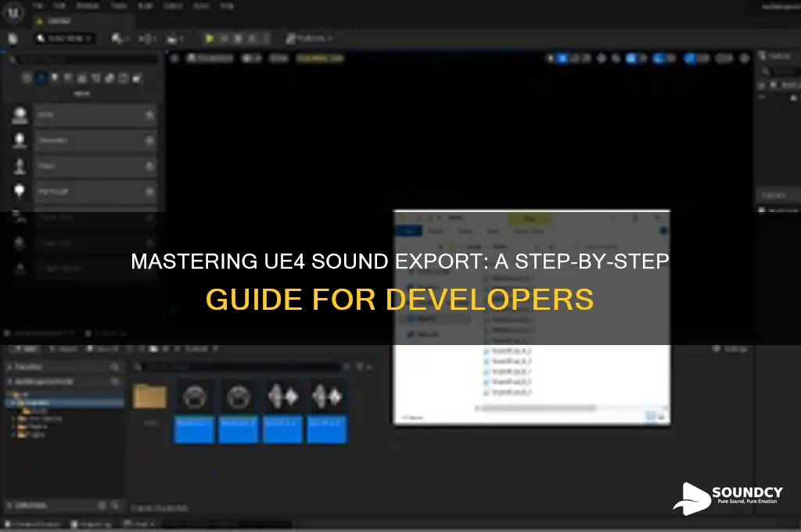Open the Help menu
Screen dimensions: 801x532
[x=228, y=5]
